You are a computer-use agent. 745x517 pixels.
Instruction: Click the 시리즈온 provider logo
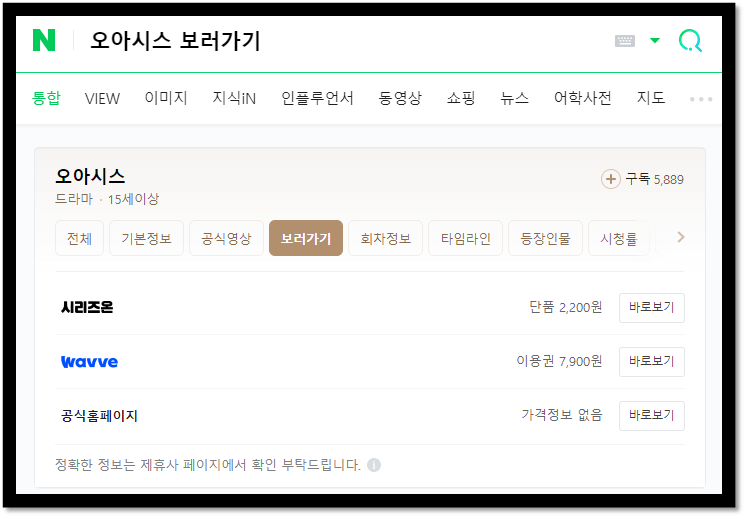point(87,307)
